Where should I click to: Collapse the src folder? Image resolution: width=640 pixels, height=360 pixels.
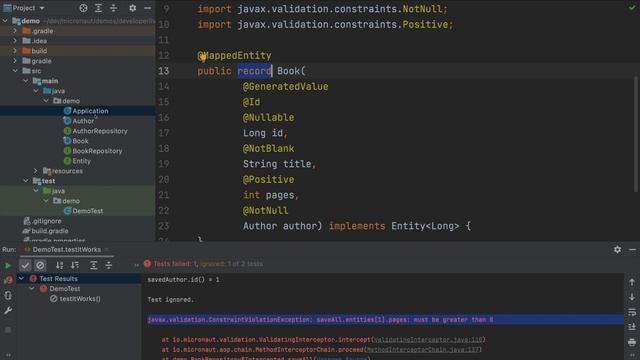click(15, 71)
